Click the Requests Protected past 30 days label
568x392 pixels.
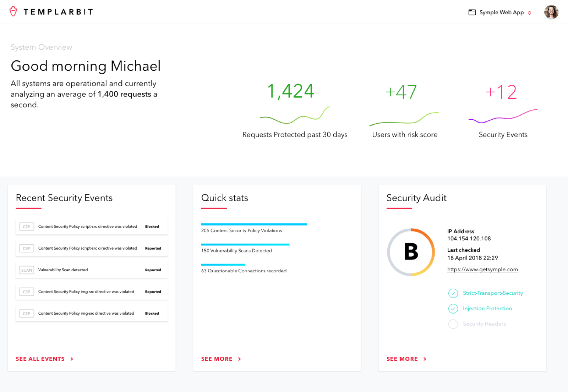coord(295,135)
